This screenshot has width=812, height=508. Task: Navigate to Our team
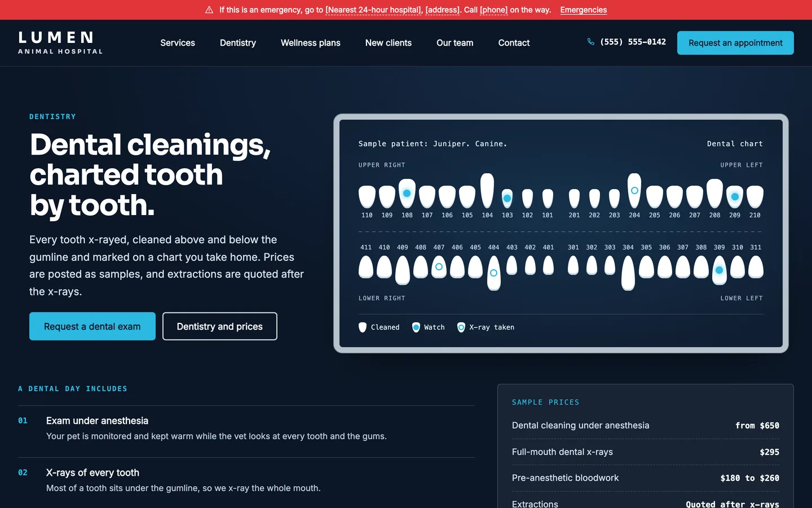point(455,43)
